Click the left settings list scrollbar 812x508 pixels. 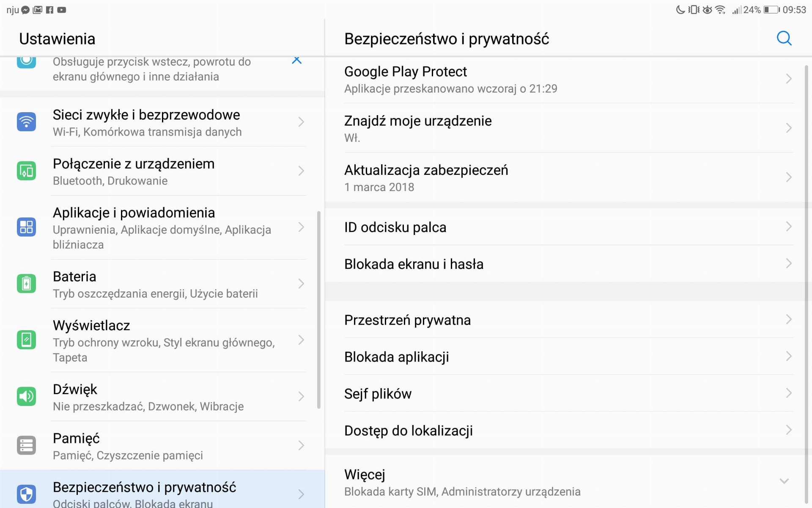[318, 310]
